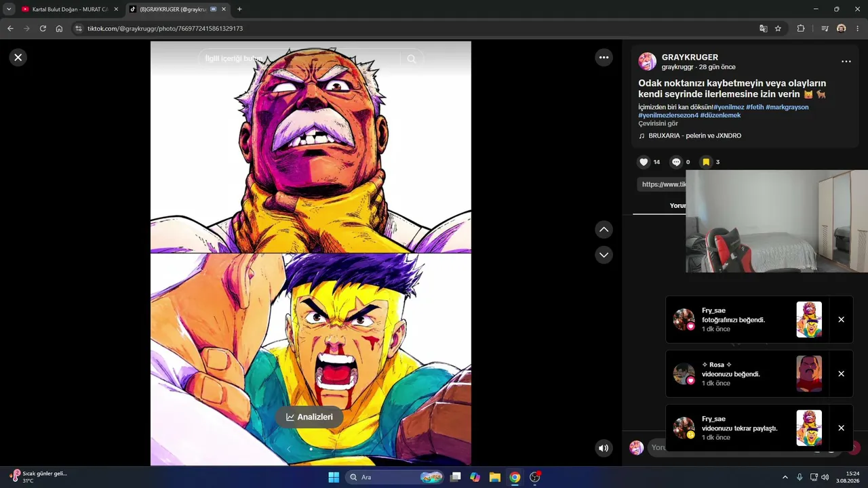
Task: Dismiss Fry_sae reposted-video notification
Action: (x=841, y=428)
